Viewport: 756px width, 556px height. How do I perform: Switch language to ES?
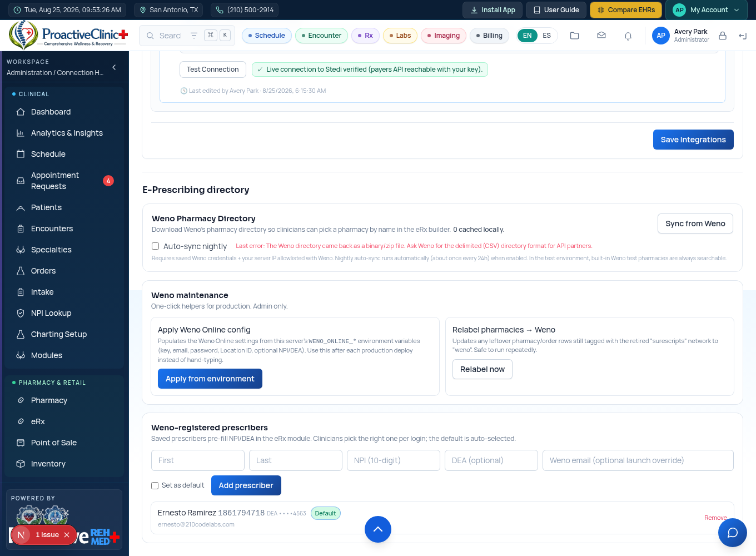click(547, 36)
